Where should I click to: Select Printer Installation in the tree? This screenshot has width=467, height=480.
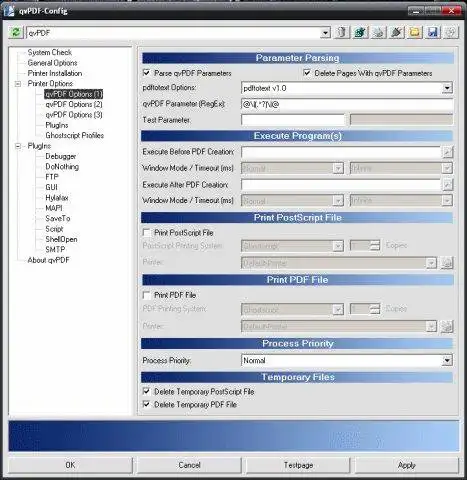tap(55, 73)
